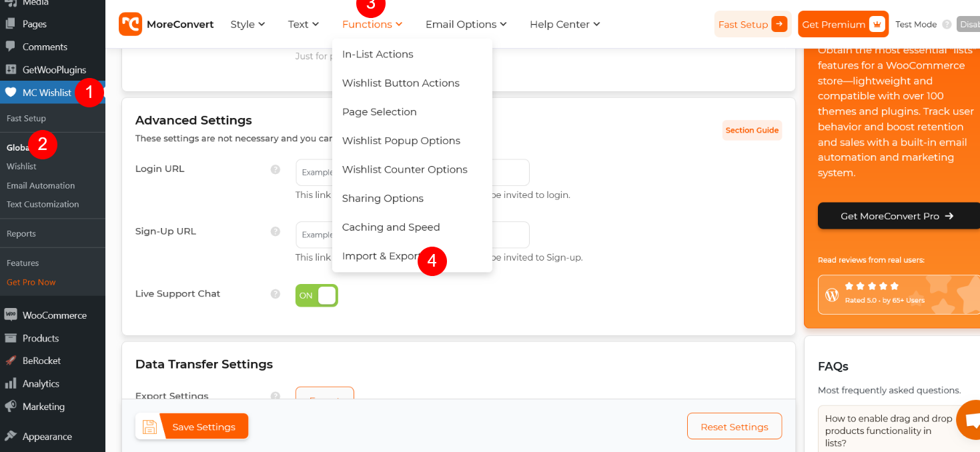Click the Get Premium button

click(843, 25)
